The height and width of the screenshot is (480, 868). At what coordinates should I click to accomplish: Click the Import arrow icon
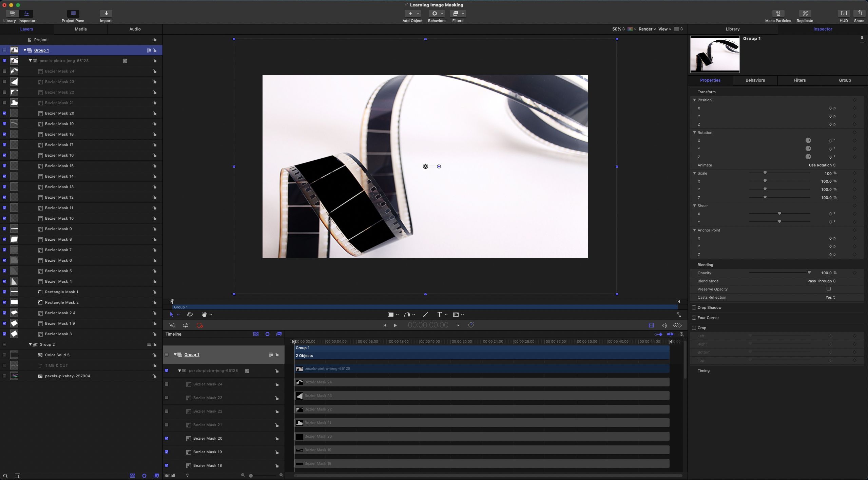(106, 13)
